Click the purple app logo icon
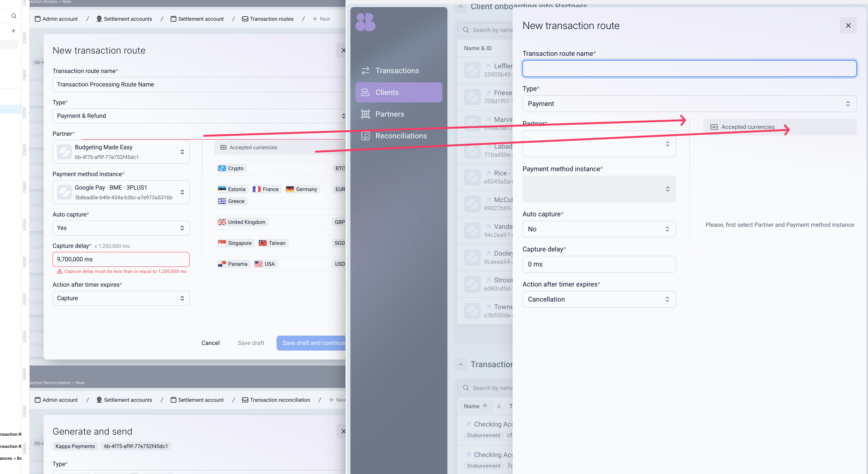Screen dimensions: 868x474 click(365, 22)
